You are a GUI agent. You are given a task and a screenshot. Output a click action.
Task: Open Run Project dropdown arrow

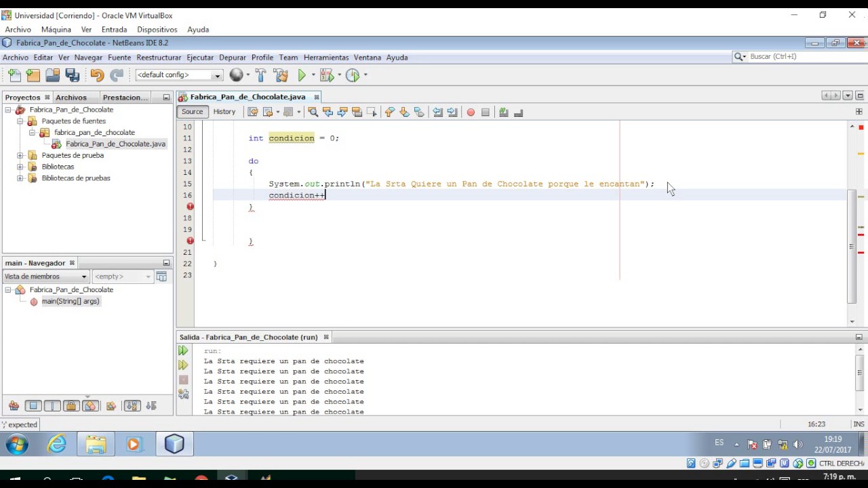pyautogui.click(x=313, y=75)
